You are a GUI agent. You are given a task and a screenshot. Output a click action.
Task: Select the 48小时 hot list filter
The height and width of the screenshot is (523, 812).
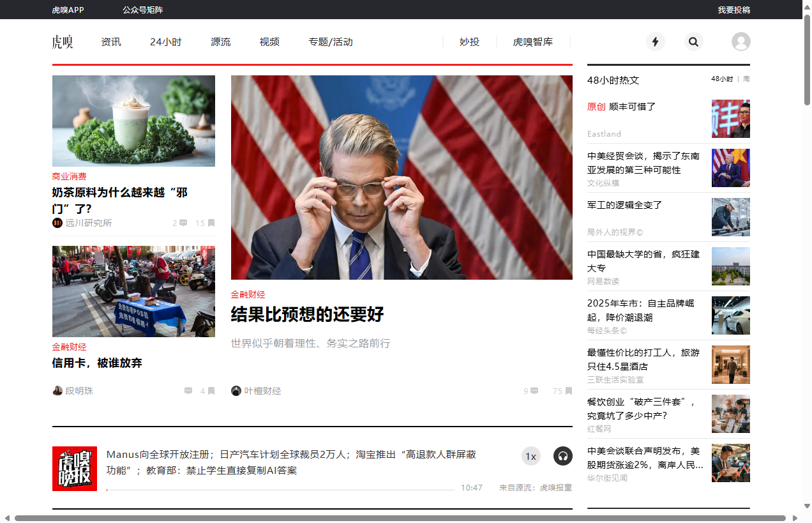point(721,79)
